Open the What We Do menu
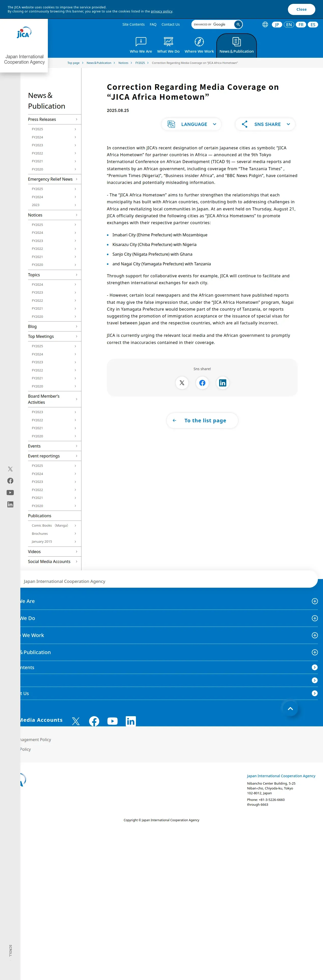 tap(168, 45)
